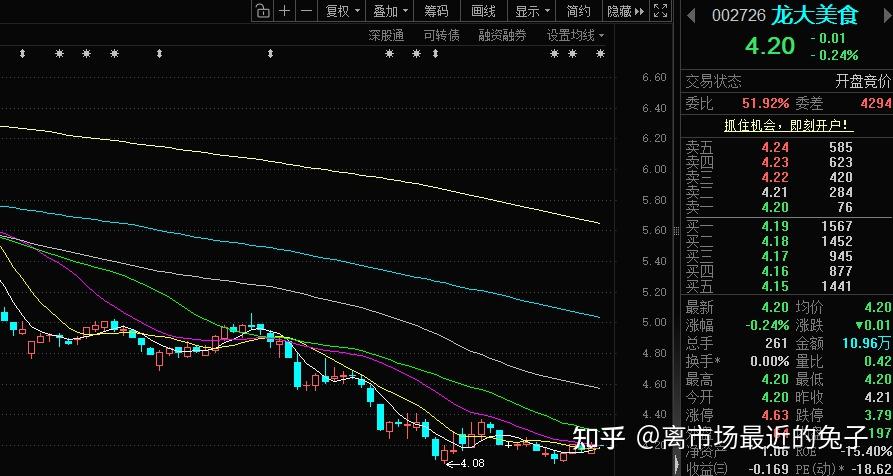Click the 量比 value 0.42
Image resolution: width=893 pixels, height=476 pixels.
(x=879, y=361)
